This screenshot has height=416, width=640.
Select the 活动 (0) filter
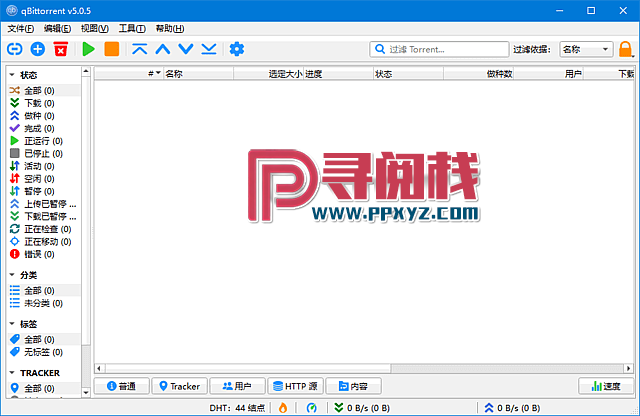44,166
